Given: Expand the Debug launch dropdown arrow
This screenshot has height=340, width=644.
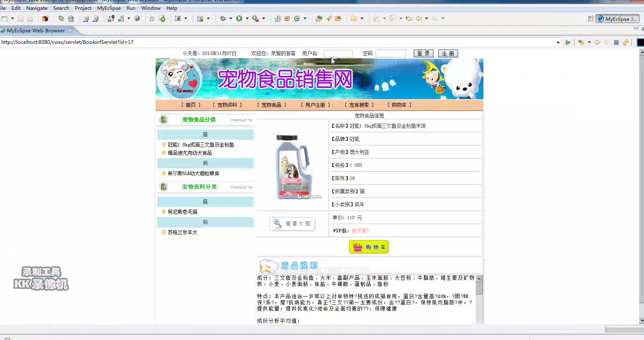Looking at the screenshot, I should [231, 18].
